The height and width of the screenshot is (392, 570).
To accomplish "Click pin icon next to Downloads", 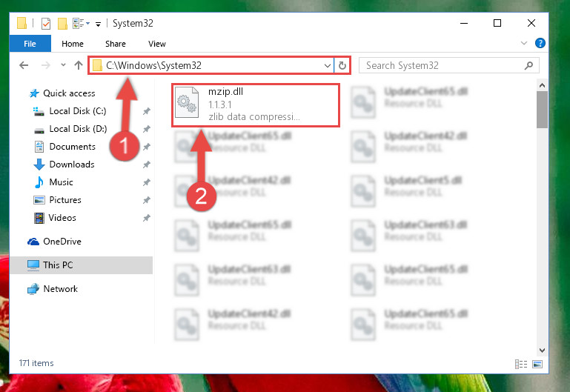I will (x=147, y=165).
